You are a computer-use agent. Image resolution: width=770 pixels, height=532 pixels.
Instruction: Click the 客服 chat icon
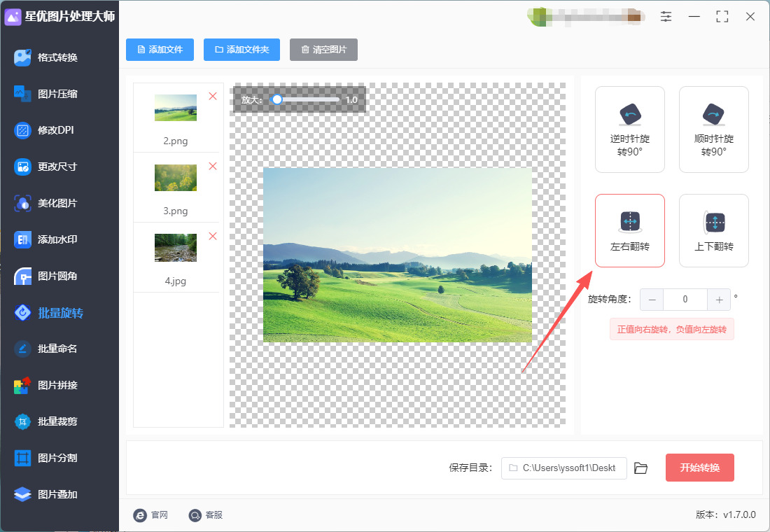195,514
